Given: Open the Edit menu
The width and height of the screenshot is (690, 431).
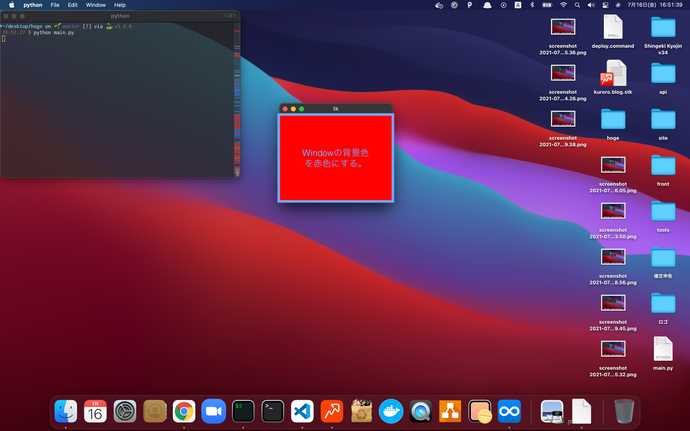Looking at the screenshot, I should (73, 5).
